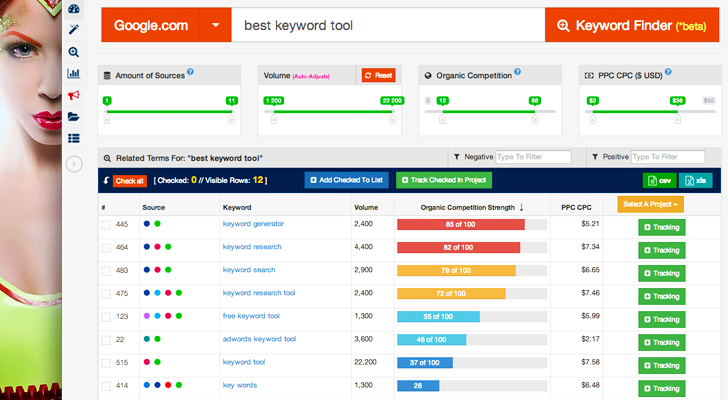This screenshot has width=728, height=400.
Task: Open the keyword search link
Action: point(249,270)
